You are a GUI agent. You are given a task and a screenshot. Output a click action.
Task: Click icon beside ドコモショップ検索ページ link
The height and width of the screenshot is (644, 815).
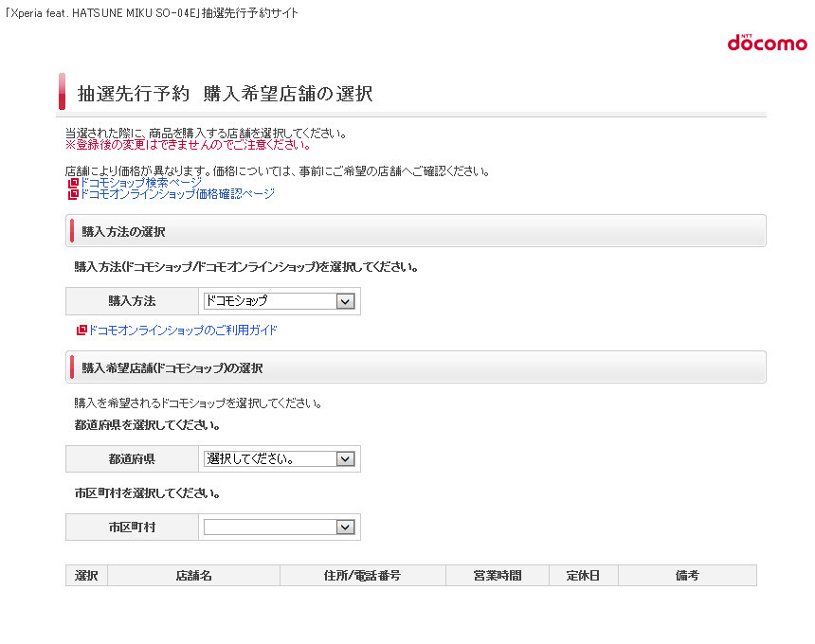coord(73,183)
